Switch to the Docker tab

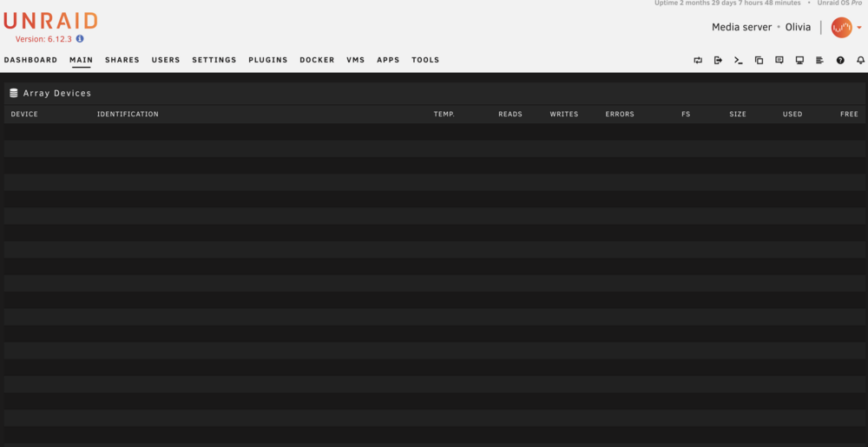317,60
